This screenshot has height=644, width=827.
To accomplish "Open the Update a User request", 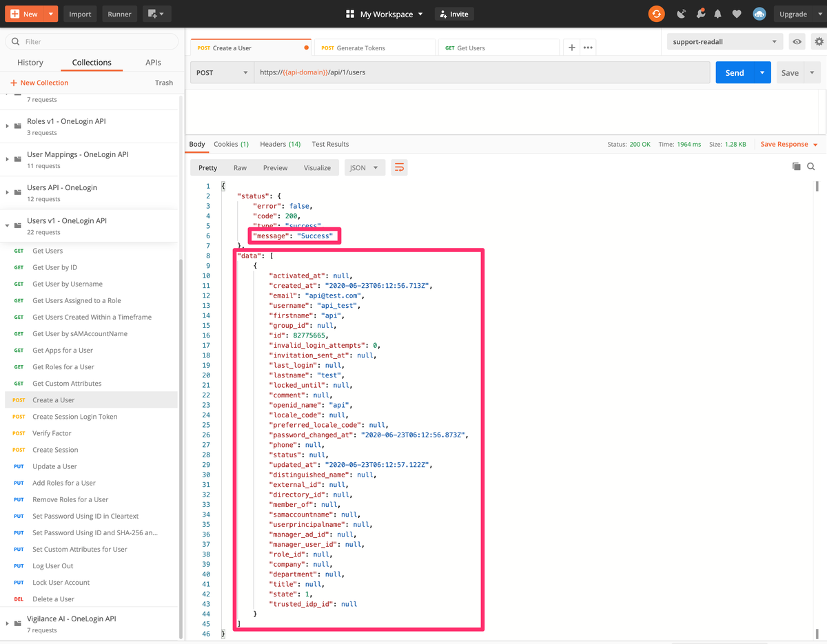I will point(91,466).
